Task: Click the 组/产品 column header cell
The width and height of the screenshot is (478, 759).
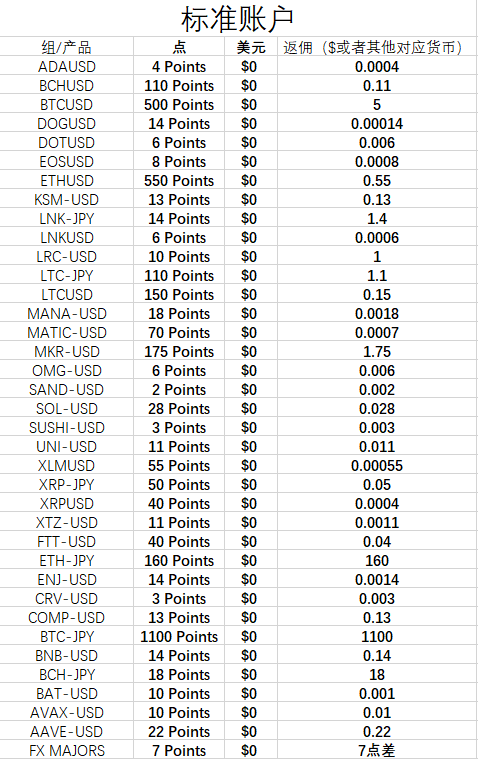Action: [x=67, y=47]
